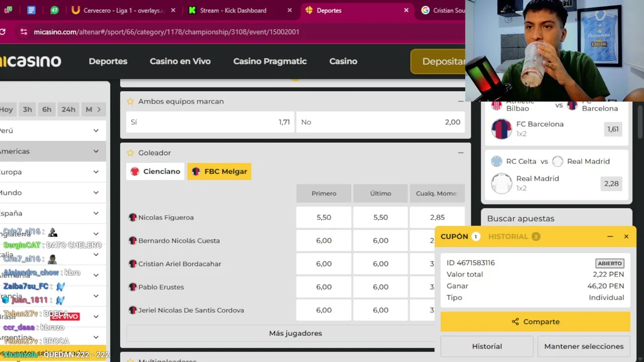Click the Buscar apuestas field

pos(556,219)
